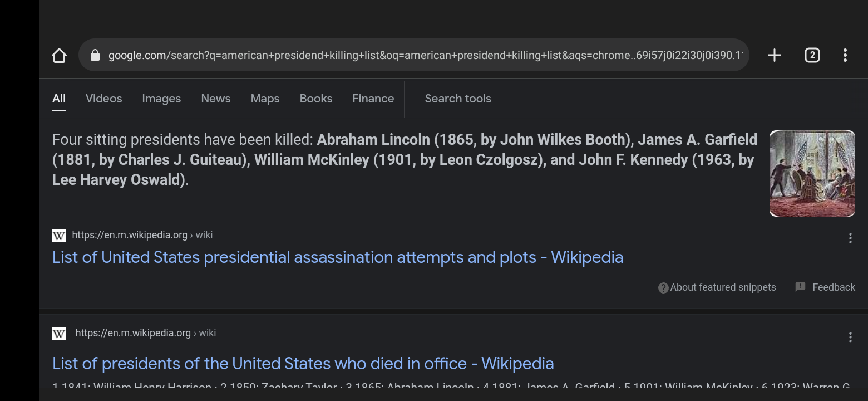The height and width of the screenshot is (401, 868).
Task: Open options for the died-in-office result
Action: coord(850,337)
